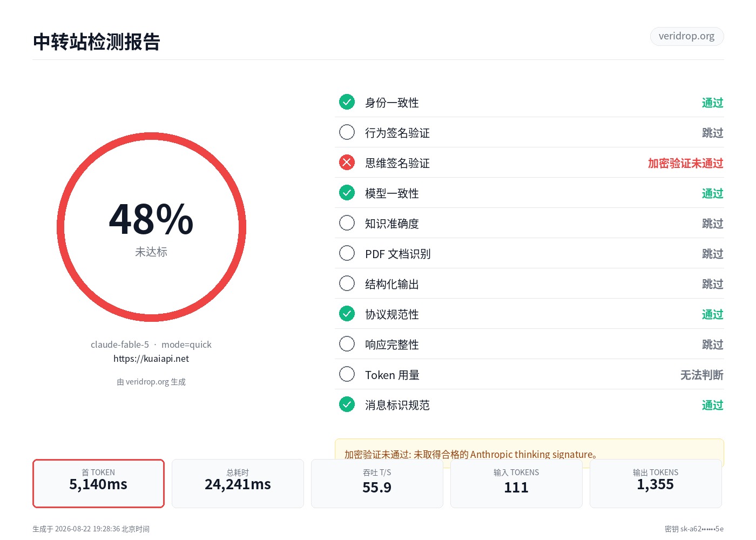This screenshot has height=540, width=756.
Task: Click the empty circle icon beside 行为签名验证
Action: [x=347, y=132]
